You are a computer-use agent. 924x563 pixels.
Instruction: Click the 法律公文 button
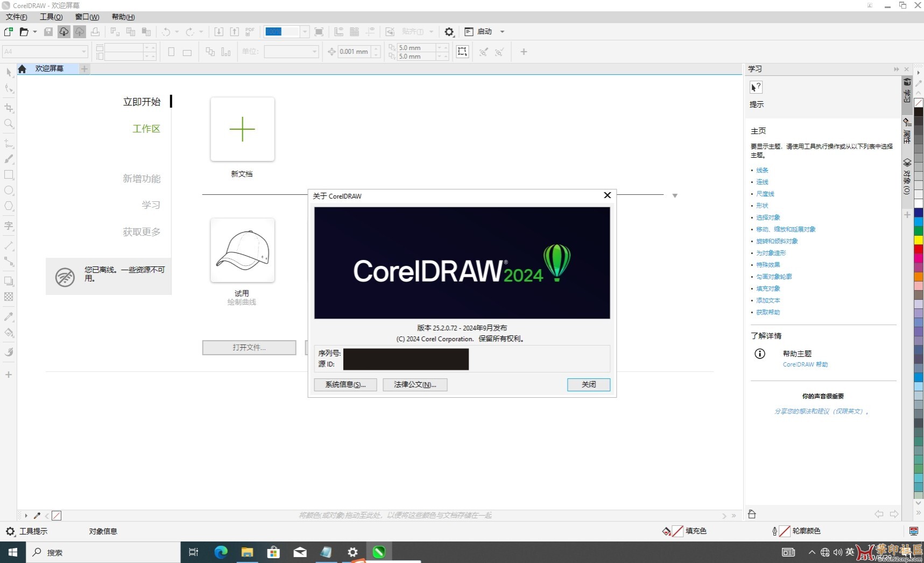tap(415, 384)
